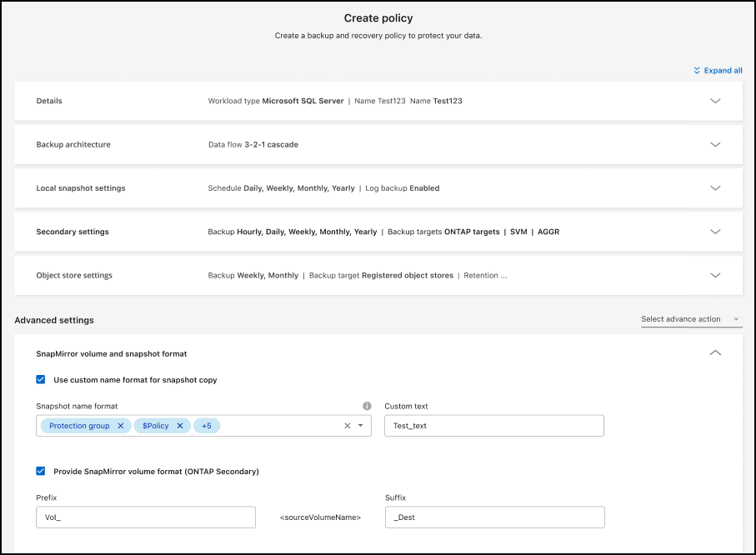
Task: Open the snapshot name format token dropdown
Action: point(359,425)
